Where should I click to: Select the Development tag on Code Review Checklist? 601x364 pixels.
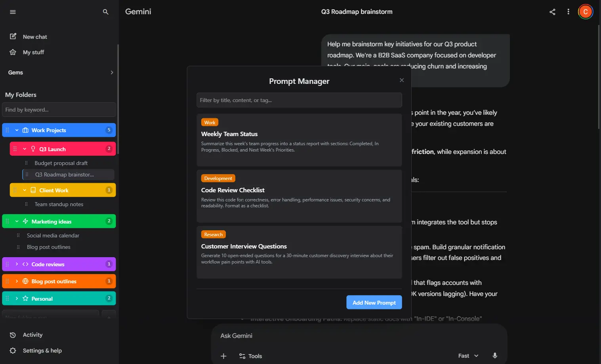point(218,178)
